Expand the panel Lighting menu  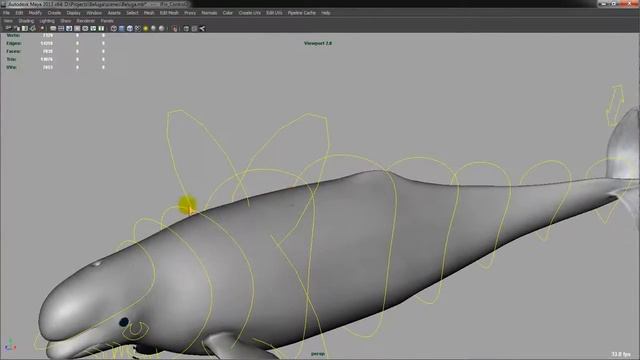pos(47,20)
